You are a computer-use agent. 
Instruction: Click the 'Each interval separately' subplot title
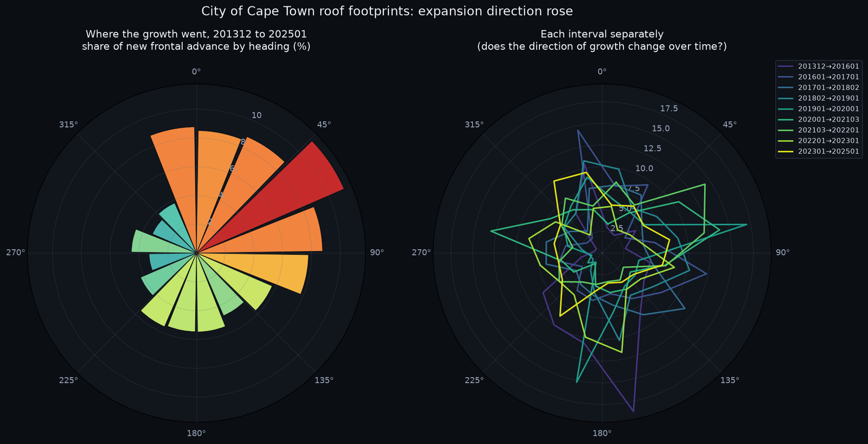[x=602, y=40]
